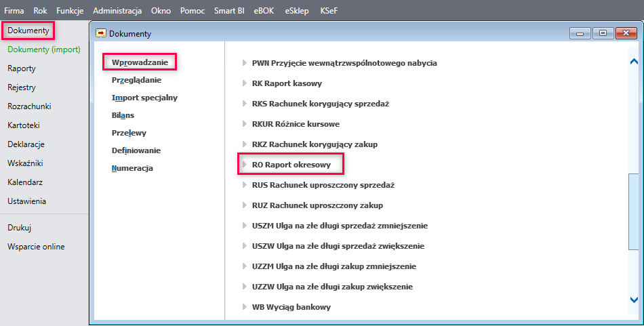Open Dokumenty (import) in sidebar
Screen dimensions: 644x326
[44, 49]
